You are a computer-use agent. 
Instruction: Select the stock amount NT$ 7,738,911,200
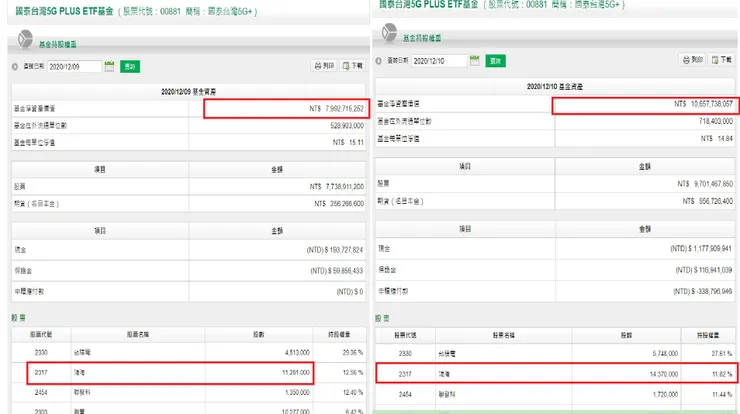pyautogui.click(x=336, y=186)
